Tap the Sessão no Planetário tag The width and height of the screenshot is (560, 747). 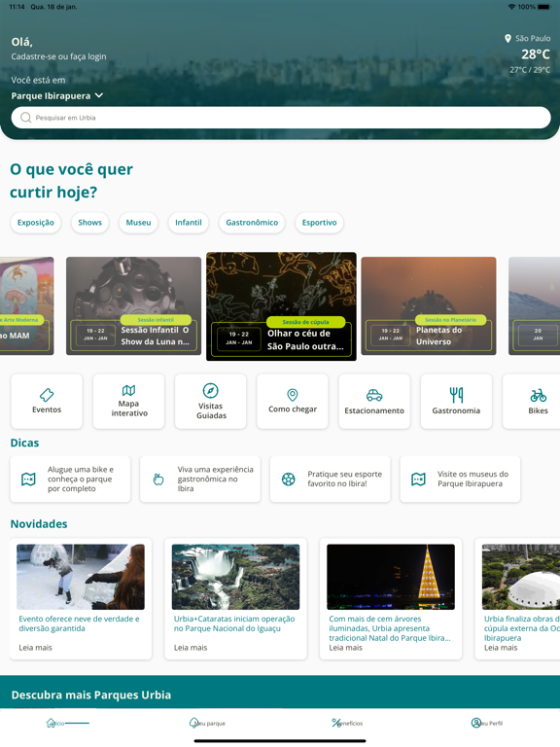click(450, 320)
